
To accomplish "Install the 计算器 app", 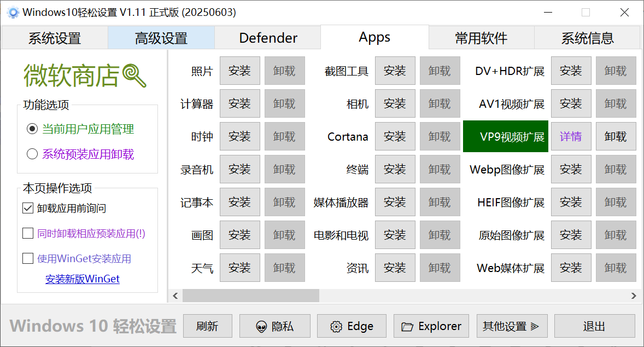I will (240, 103).
